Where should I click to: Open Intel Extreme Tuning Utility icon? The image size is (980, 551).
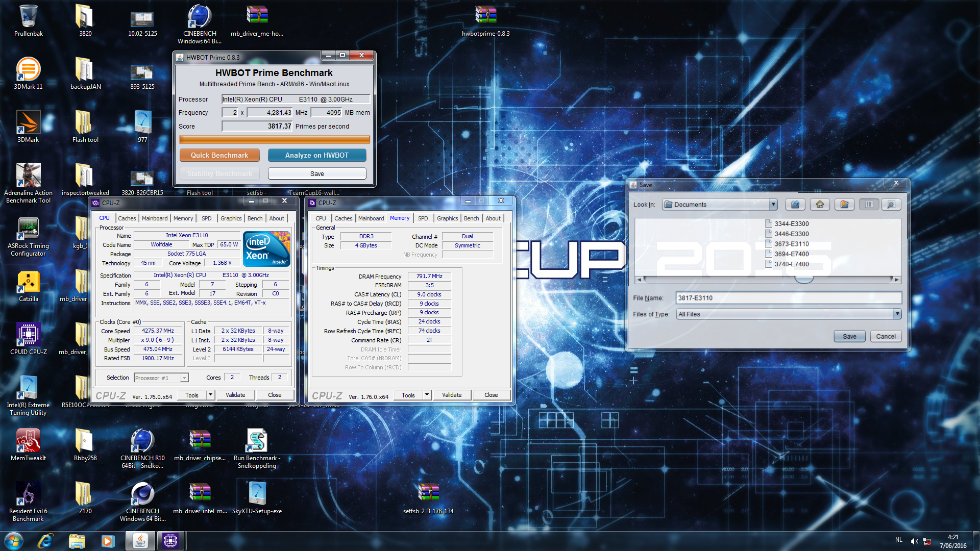(28, 395)
